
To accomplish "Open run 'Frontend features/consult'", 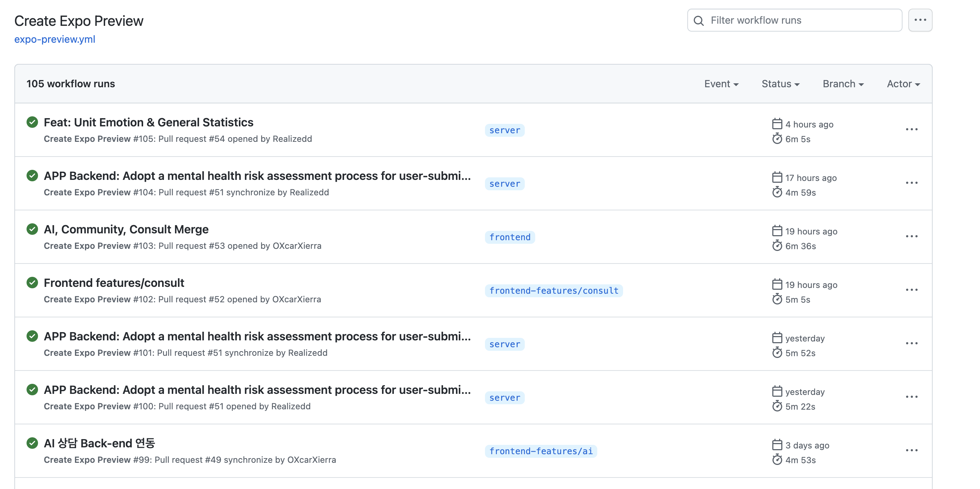I will [x=114, y=283].
